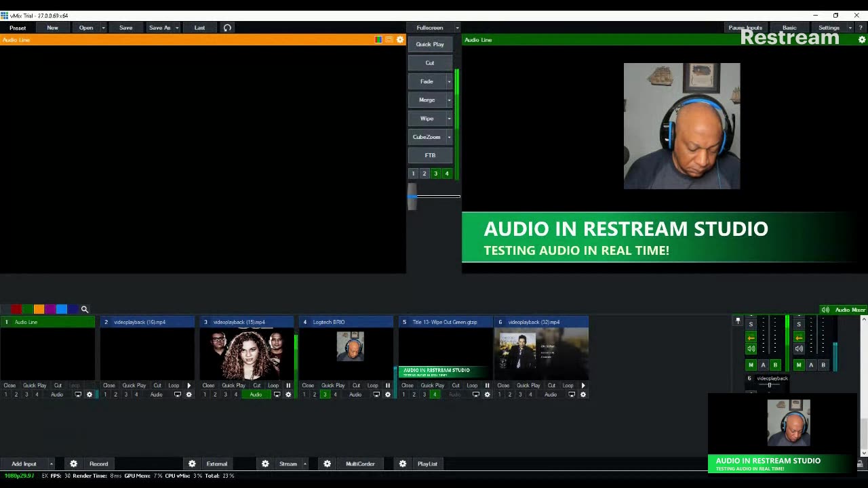Toggle transition overlay 4 button
The height and width of the screenshot is (488, 868).
[x=447, y=174]
